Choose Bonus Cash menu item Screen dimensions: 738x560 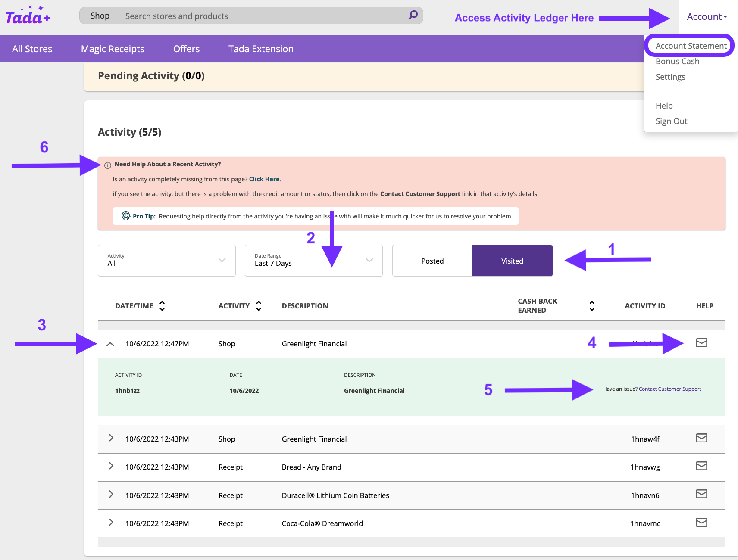click(x=678, y=61)
